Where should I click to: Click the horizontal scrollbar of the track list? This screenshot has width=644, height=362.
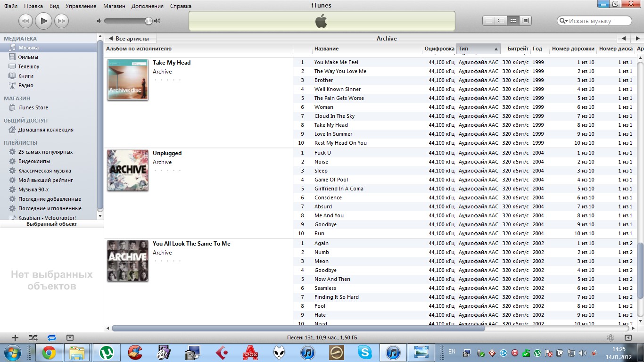coord(298,328)
